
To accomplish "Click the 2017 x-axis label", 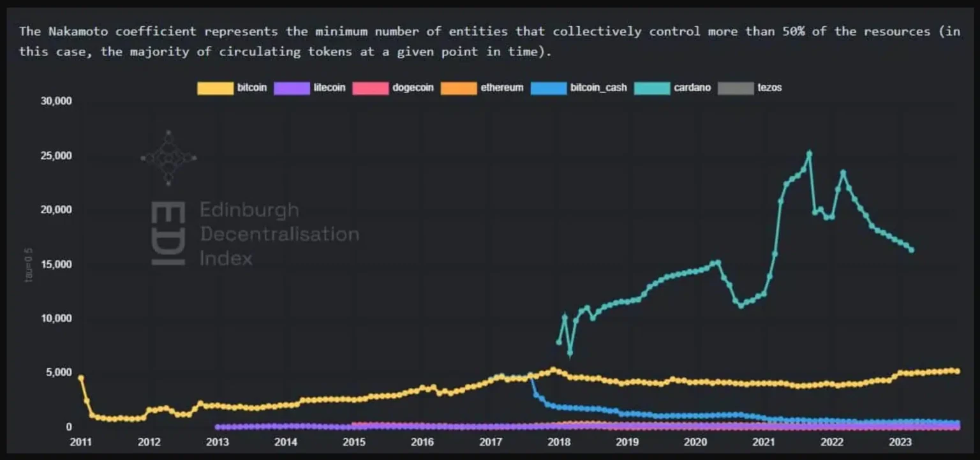I will click(490, 442).
